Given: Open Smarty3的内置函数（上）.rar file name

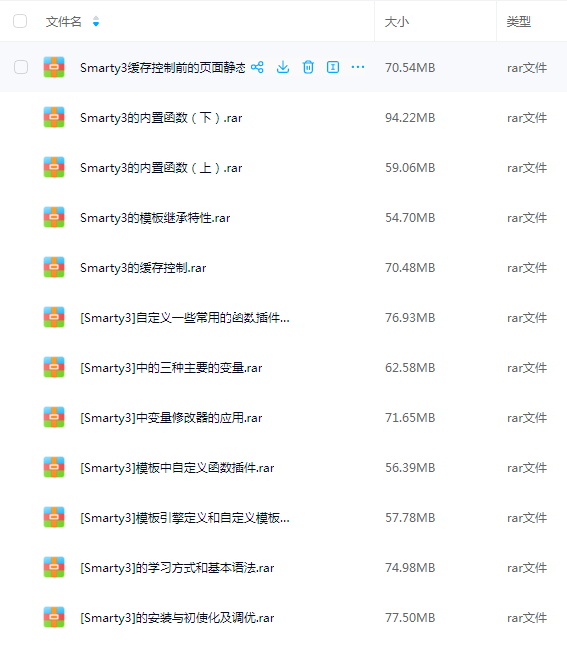Looking at the screenshot, I should click(161, 168).
